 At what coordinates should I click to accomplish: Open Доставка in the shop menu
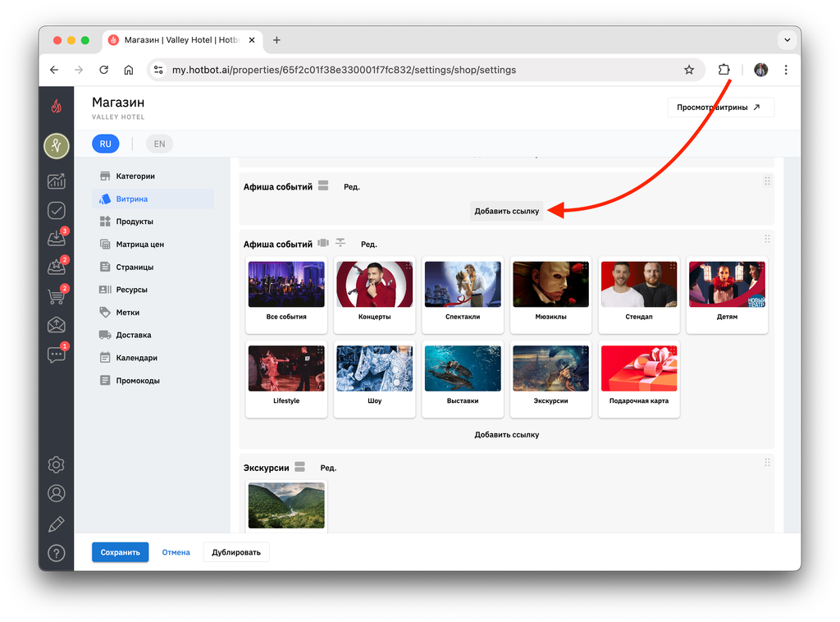click(153, 335)
